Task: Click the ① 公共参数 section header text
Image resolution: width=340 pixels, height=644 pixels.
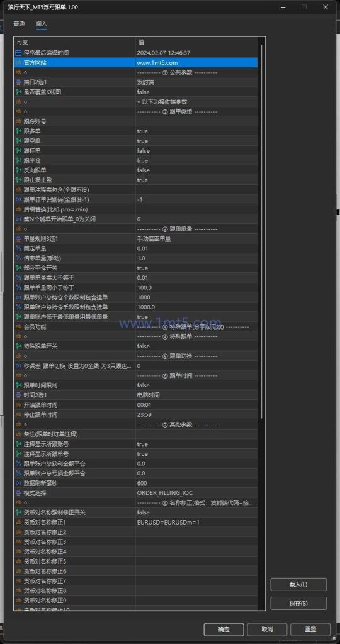Action: [x=177, y=72]
